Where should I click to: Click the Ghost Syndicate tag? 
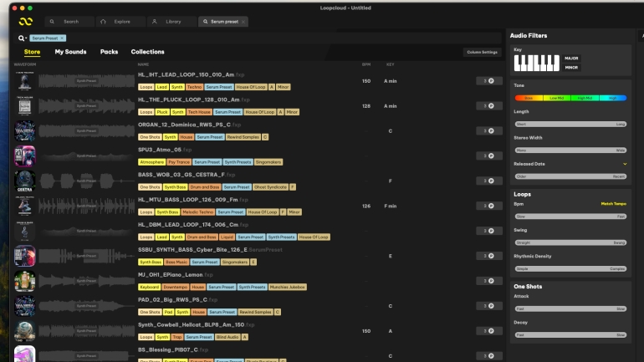pyautogui.click(x=270, y=187)
